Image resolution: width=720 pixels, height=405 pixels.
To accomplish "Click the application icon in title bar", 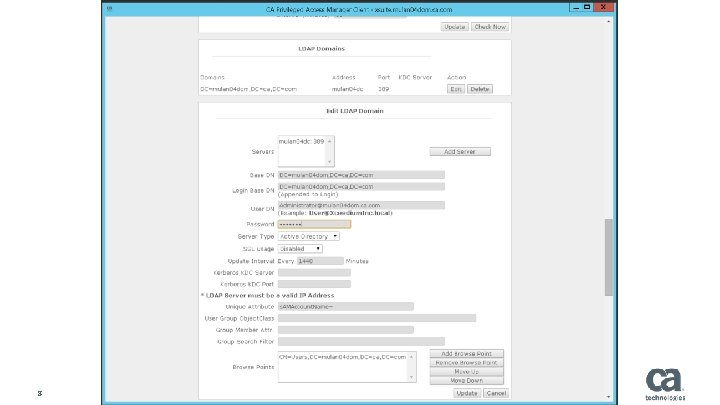I will click(x=109, y=9).
